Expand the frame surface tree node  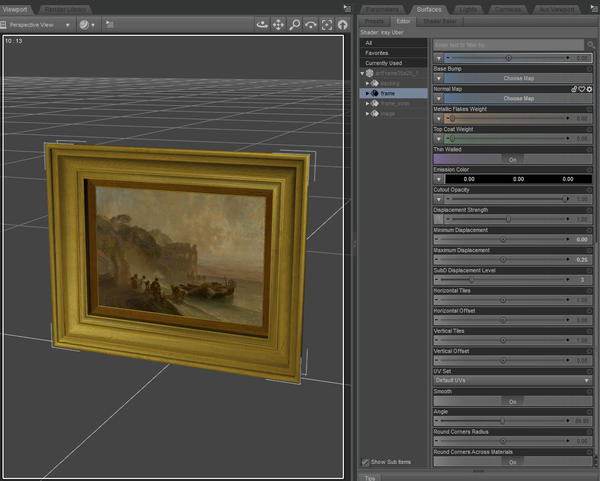click(x=367, y=93)
